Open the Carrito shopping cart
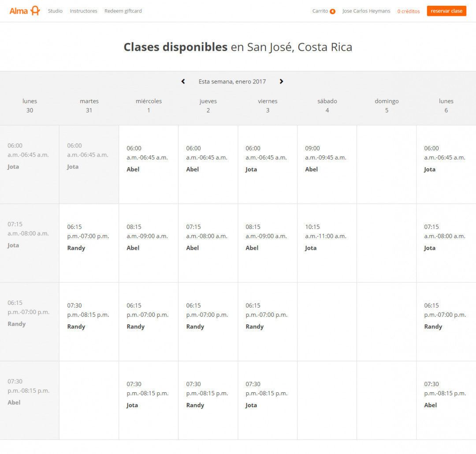The image size is (476, 454). click(320, 11)
